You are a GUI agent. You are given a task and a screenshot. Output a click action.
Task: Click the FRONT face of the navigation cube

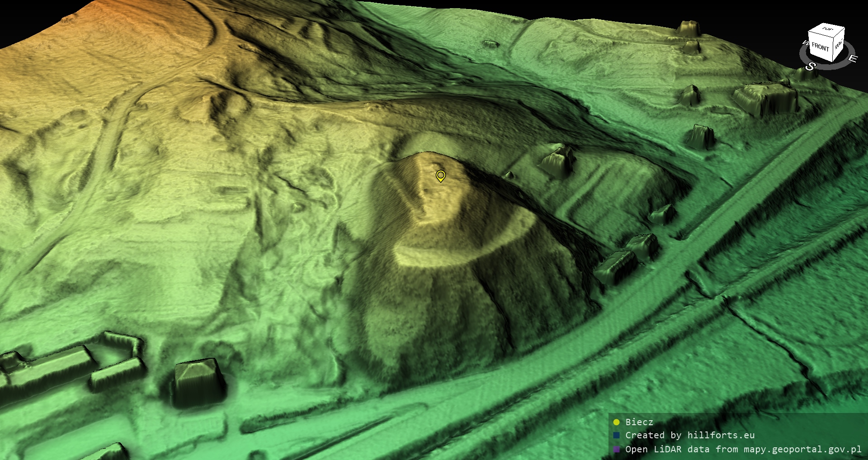[820, 47]
